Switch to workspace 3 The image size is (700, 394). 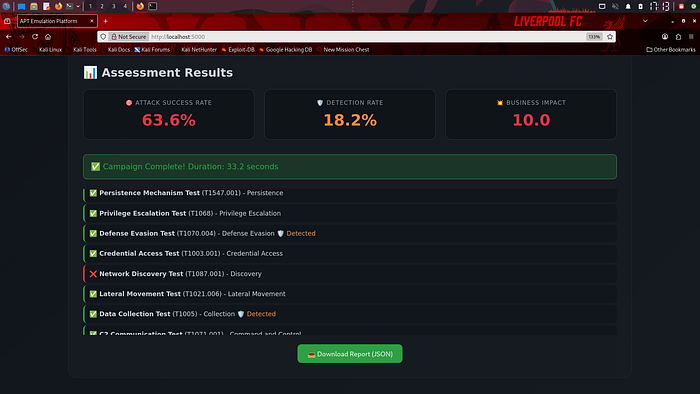[x=113, y=6]
